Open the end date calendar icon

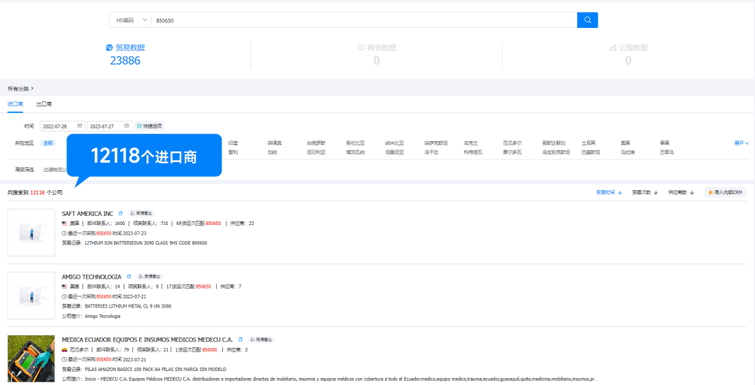tap(127, 126)
